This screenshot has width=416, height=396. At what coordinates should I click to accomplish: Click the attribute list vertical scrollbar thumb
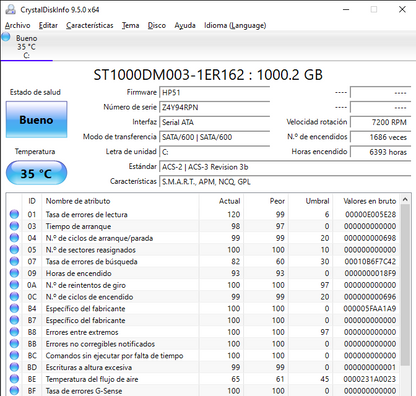tap(405, 285)
